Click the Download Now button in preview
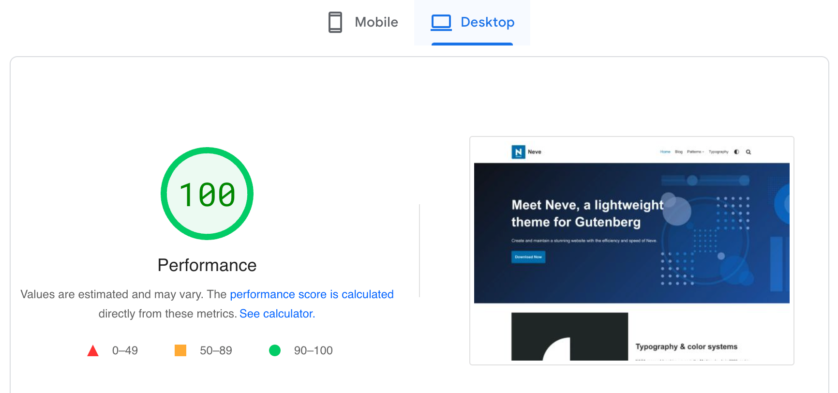This screenshot has height=393, width=838. tap(528, 257)
